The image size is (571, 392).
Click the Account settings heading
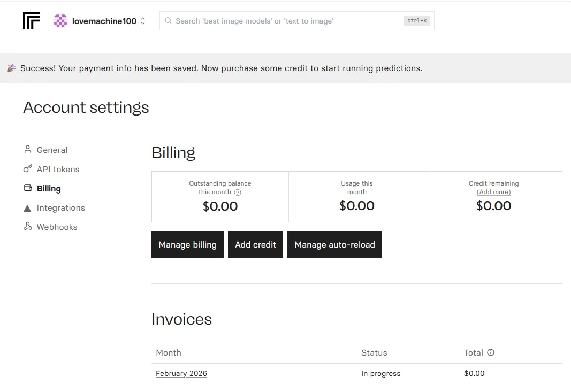(86, 107)
